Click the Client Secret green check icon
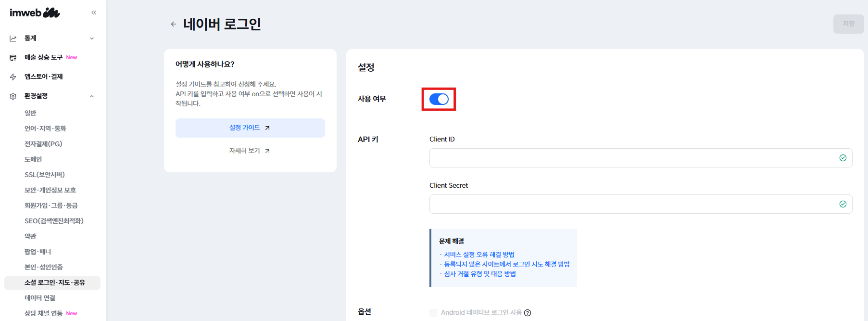Image resolution: width=868 pixels, height=321 pixels. 843,204
